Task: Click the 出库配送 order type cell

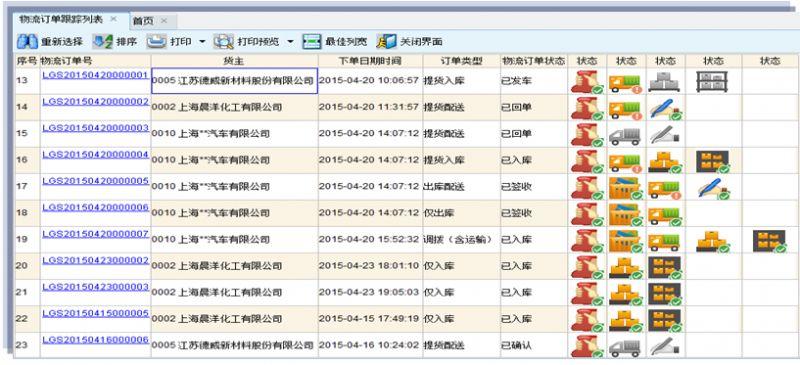Action: click(x=461, y=187)
